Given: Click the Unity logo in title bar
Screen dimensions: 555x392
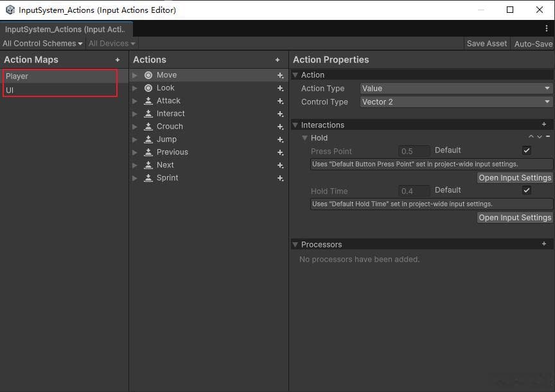Looking at the screenshot, I should pos(10,10).
